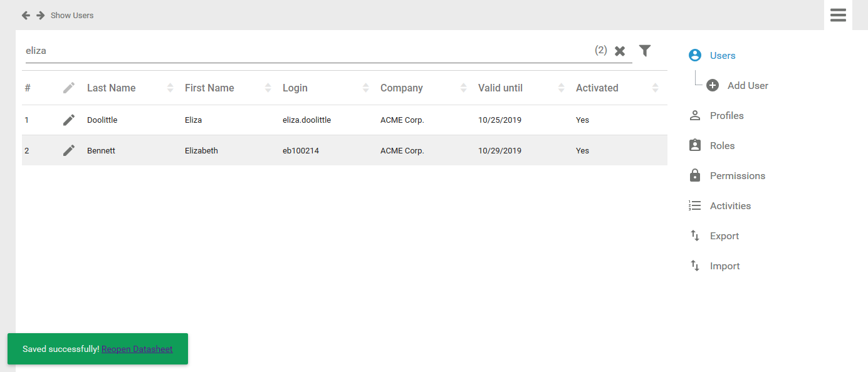
Task: Edit the Doolittle user with pencil icon
Action: [x=69, y=120]
